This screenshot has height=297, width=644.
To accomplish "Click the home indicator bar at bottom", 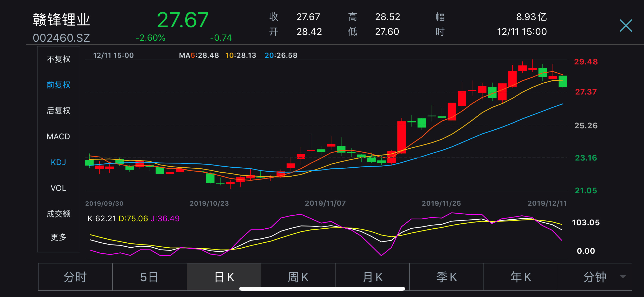I will click(x=322, y=289).
